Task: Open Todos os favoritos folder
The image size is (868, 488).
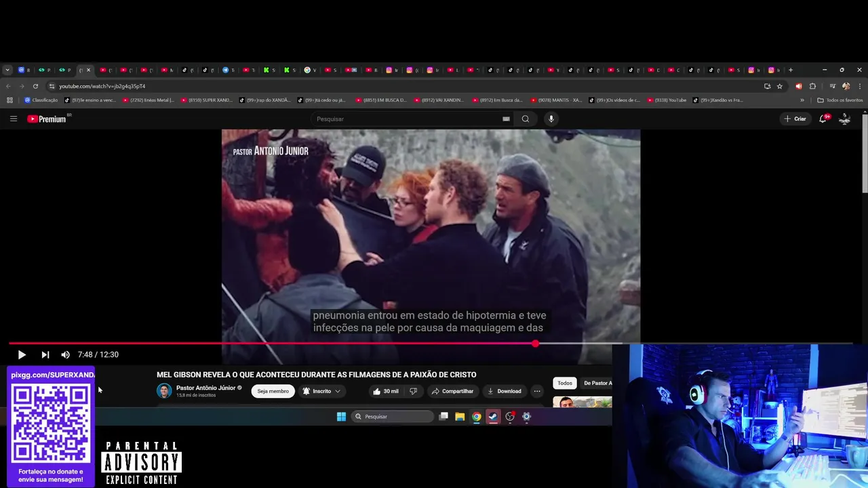Action: (840, 100)
